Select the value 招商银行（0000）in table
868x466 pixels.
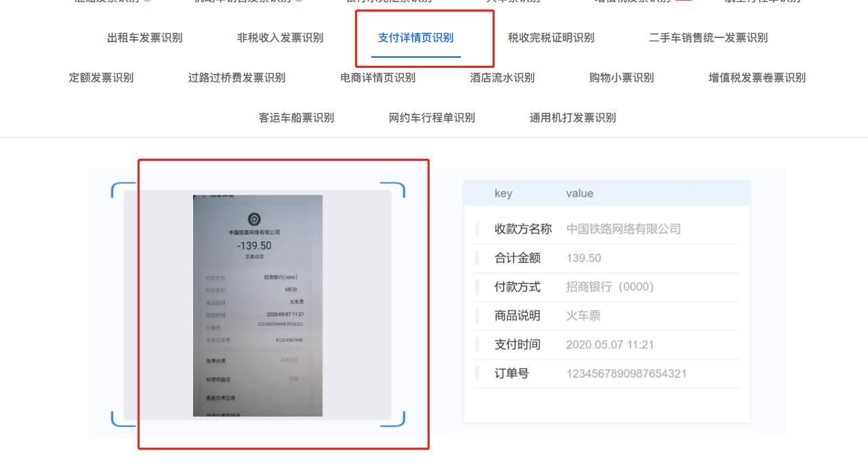click(612, 287)
